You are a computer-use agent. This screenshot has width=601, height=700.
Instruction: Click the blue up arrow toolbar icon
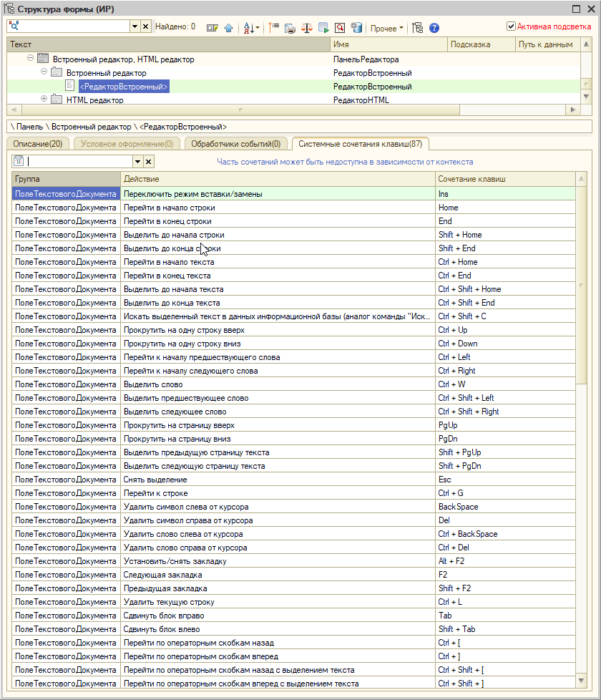click(229, 28)
